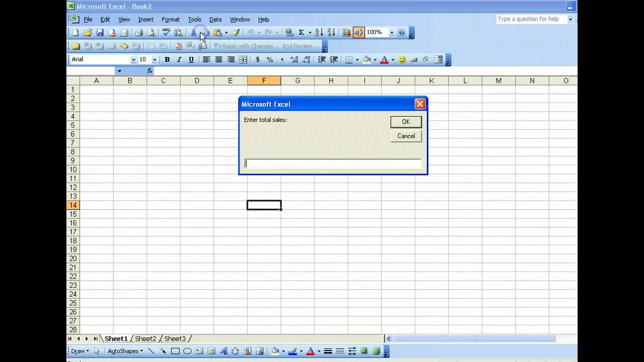Viewport: 644px width, 362px height.
Task: Open the Draw menu dropdown
Action: [80, 351]
